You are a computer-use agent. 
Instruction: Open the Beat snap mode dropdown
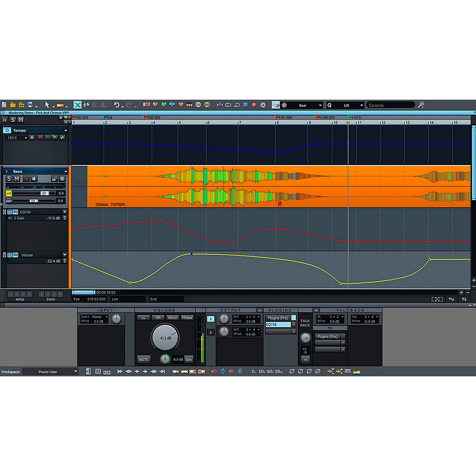(320, 105)
